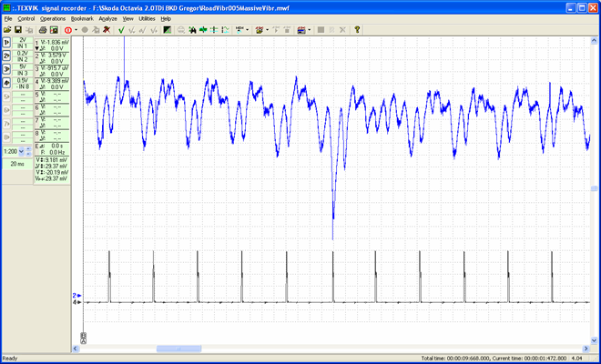Click the grayed copy icon near save
This screenshot has height=364, width=601.
29,30
